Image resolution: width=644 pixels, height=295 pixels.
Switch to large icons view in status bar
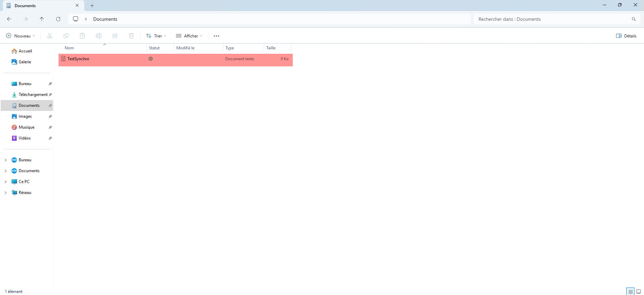tap(639, 292)
